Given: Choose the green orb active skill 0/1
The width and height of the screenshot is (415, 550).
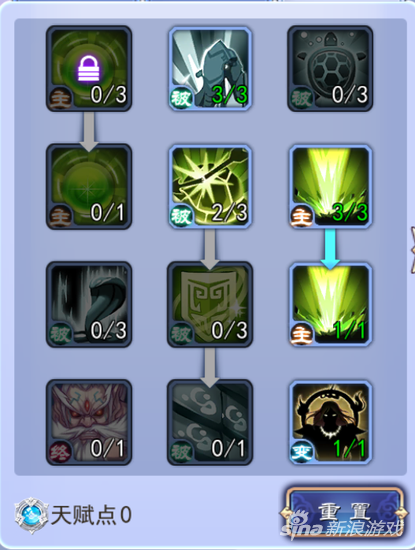Looking at the screenshot, I should 89,187.
